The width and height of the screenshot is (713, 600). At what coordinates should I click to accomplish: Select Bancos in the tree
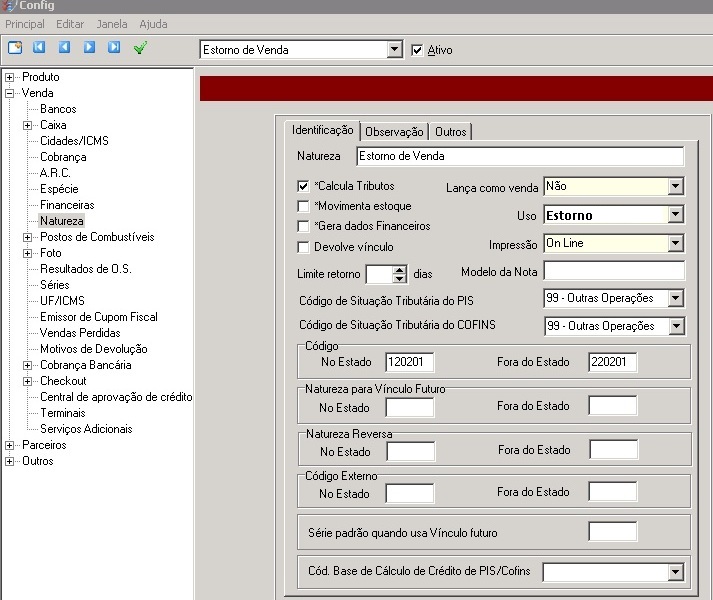(x=58, y=109)
